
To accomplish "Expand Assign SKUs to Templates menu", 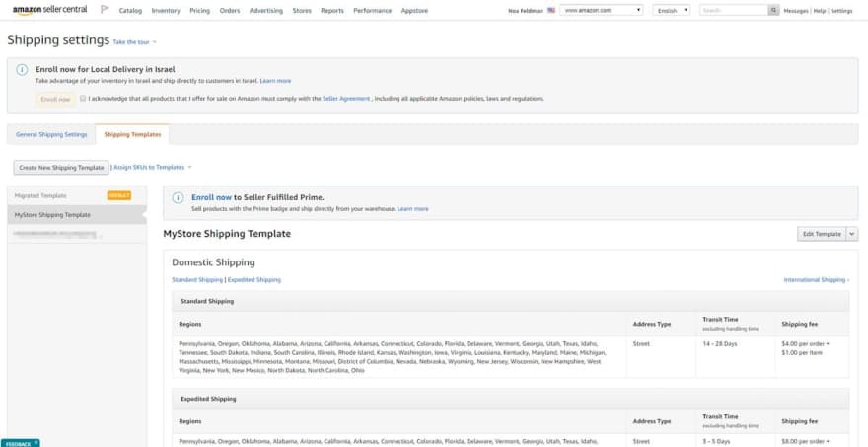I will [152, 168].
